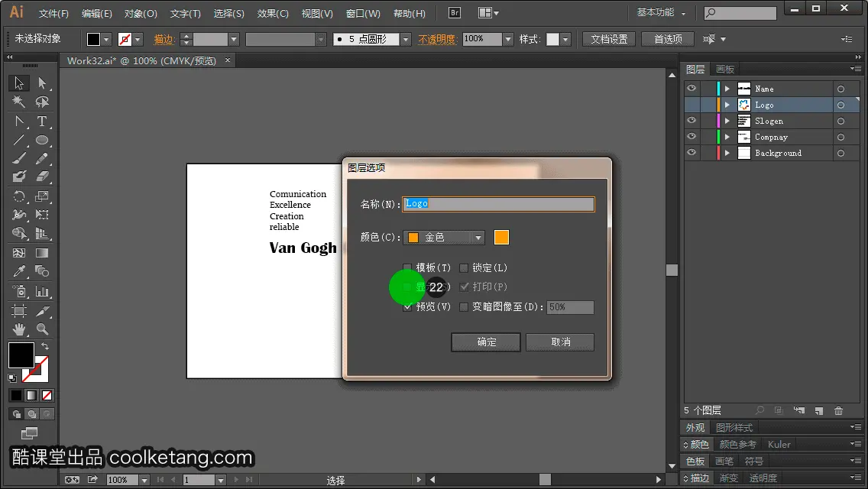The image size is (868, 489).
Task: Expand the Background layer
Action: coord(727,153)
